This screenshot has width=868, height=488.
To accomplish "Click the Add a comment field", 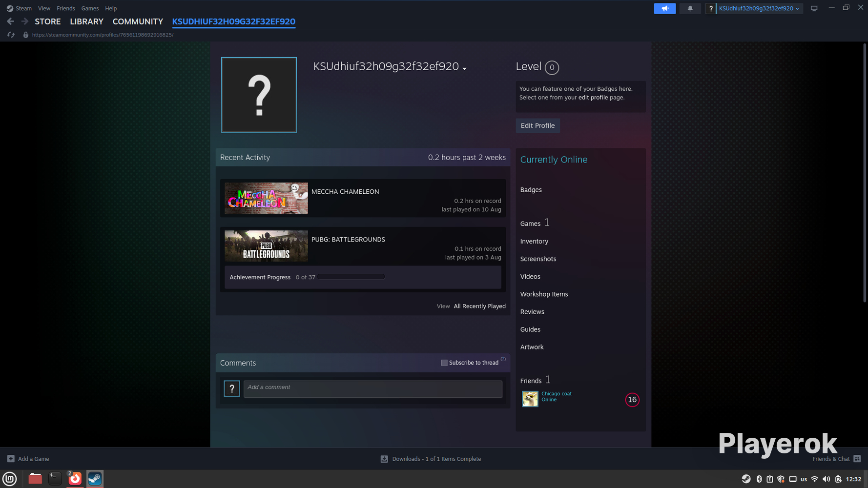I will [373, 389].
